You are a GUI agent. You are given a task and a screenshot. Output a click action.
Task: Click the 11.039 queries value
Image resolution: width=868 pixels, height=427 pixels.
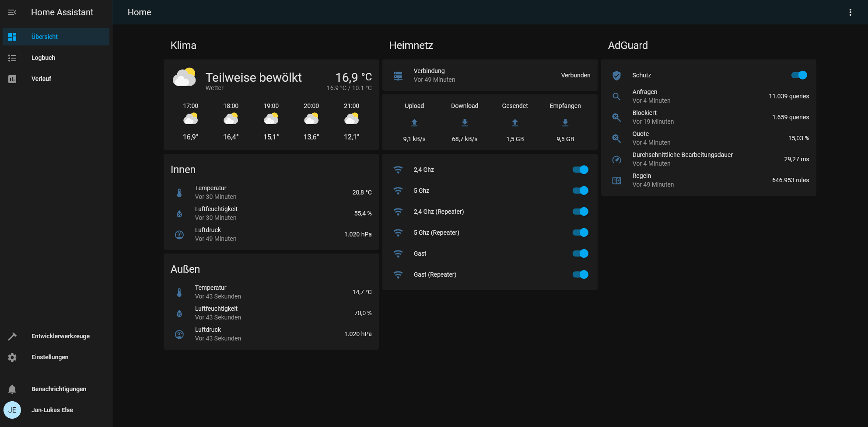click(789, 96)
